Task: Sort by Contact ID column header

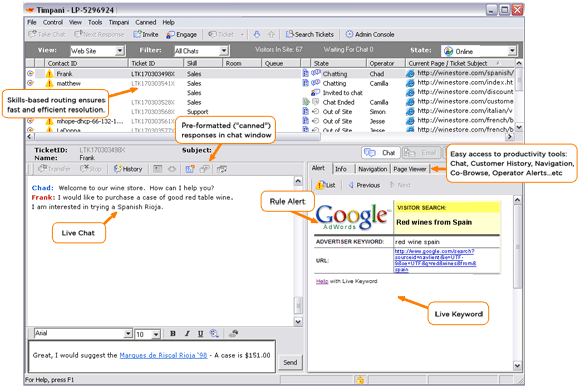Action: 86,63
